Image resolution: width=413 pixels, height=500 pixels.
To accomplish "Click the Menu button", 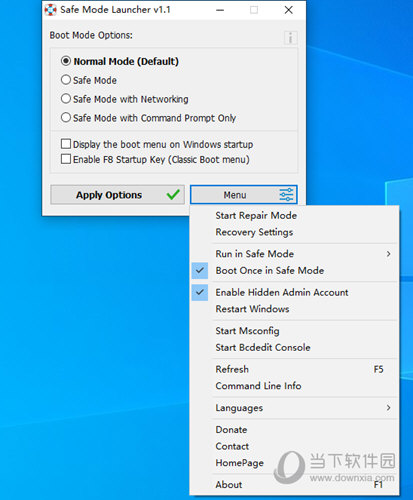I will pyautogui.click(x=244, y=195).
